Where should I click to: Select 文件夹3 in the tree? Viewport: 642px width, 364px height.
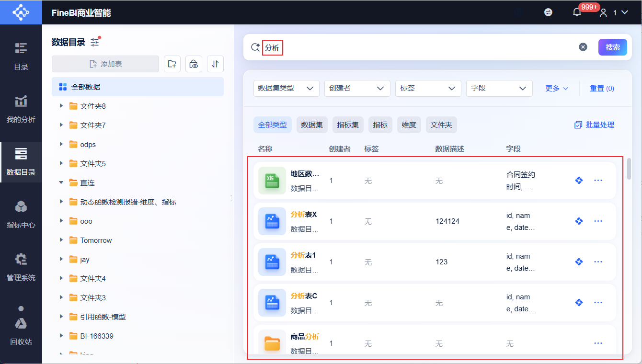(x=138, y=297)
